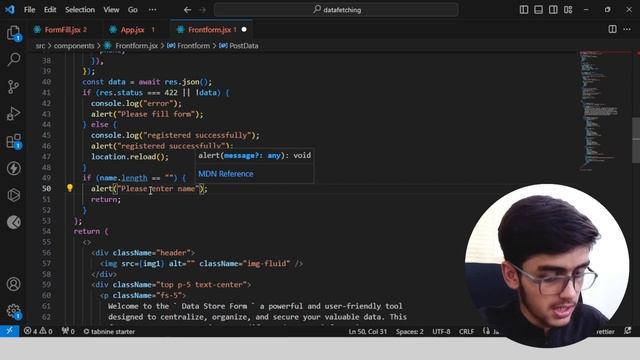Click line number 54 in gutter
The height and width of the screenshot is (360, 640).
46,231
